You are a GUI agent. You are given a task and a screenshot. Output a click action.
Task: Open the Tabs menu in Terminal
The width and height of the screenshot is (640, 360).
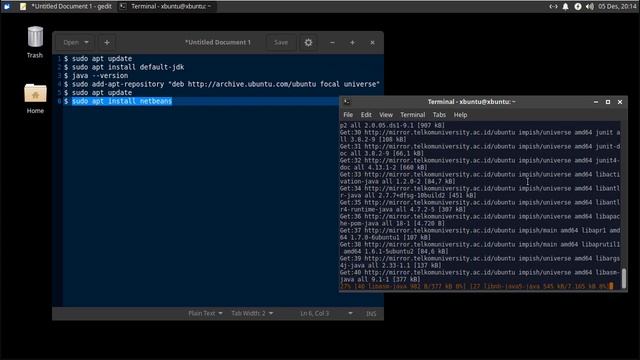click(439, 115)
